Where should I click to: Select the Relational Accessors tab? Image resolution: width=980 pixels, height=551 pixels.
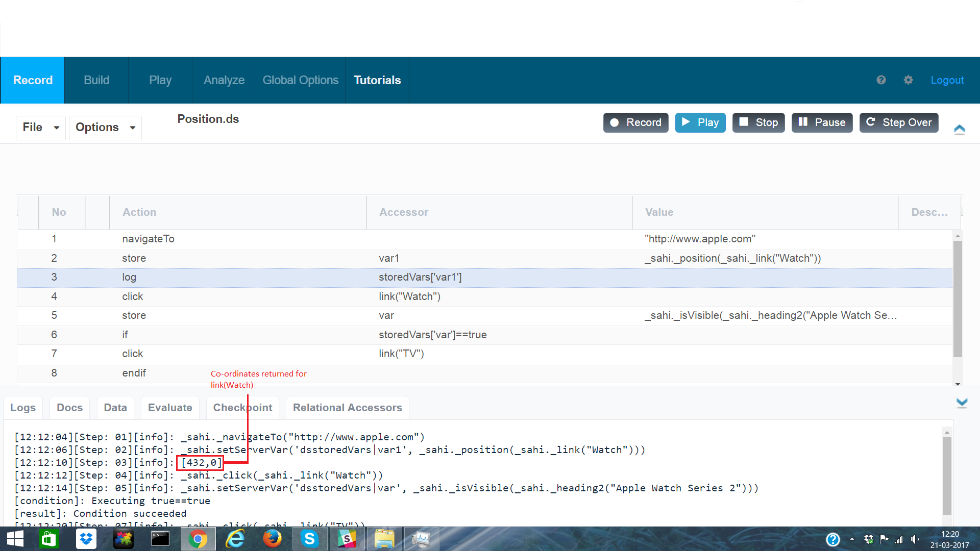[348, 408]
